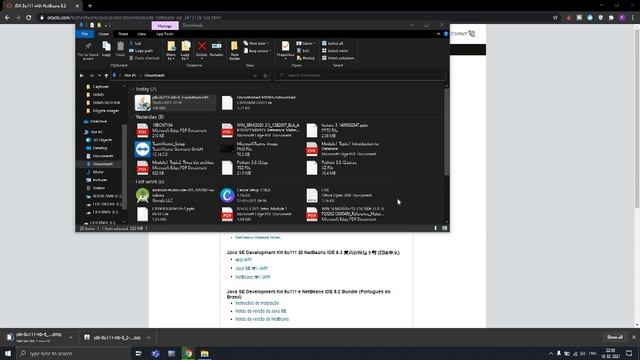Open the Windows Start menu

[x=8, y=353]
